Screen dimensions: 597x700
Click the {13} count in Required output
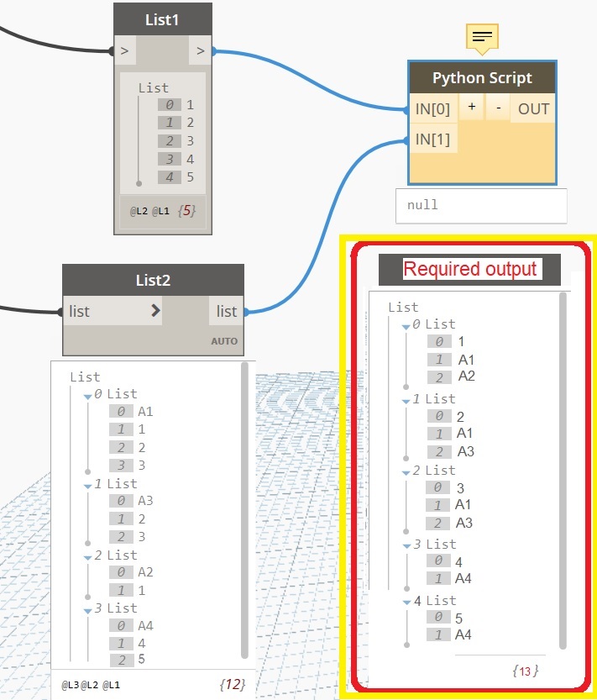[525, 671]
